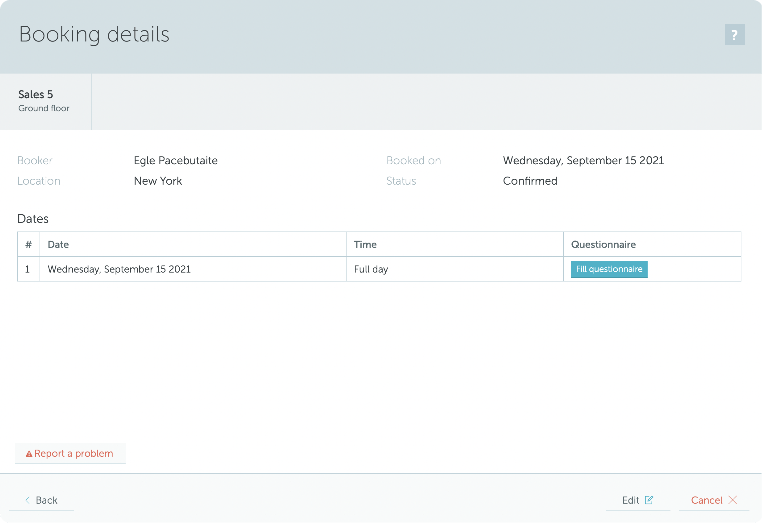763x523 pixels.
Task: Click the Booking details heading
Action: click(x=94, y=35)
